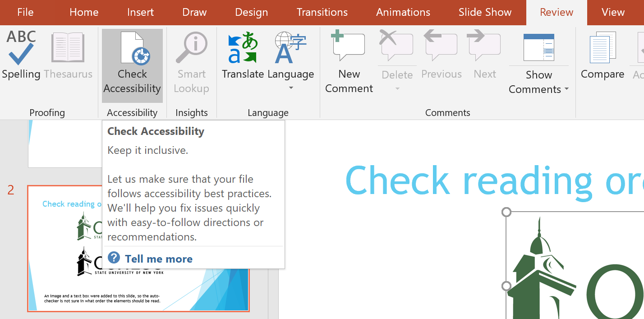Expand the Show Comments dropdown arrow
The image size is (644, 319).
pyautogui.click(x=566, y=89)
